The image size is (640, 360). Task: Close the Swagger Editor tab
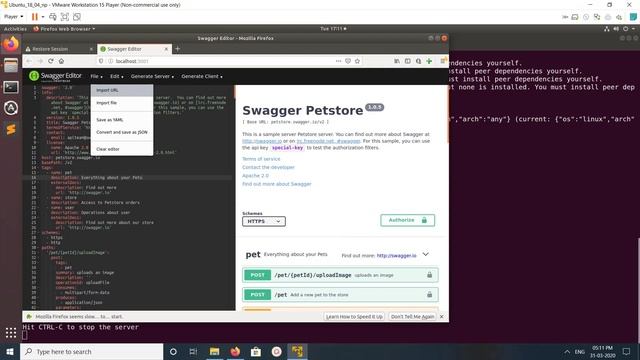(166, 49)
